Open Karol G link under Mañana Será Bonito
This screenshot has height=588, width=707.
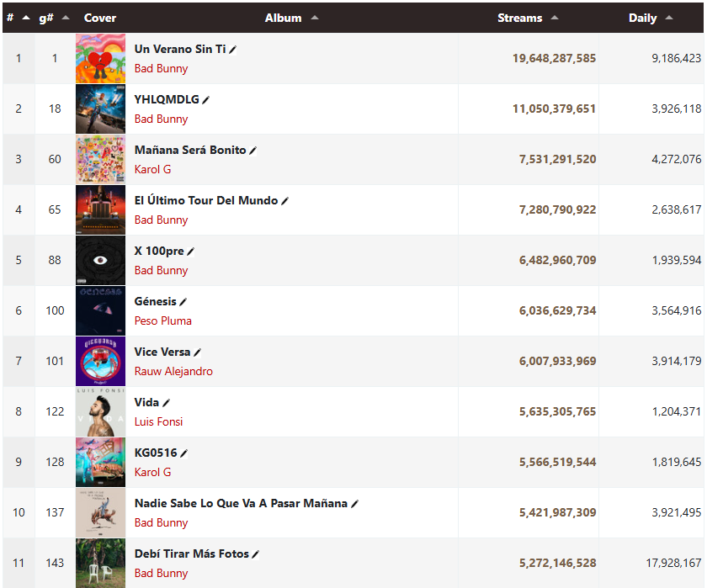coord(153,169)
